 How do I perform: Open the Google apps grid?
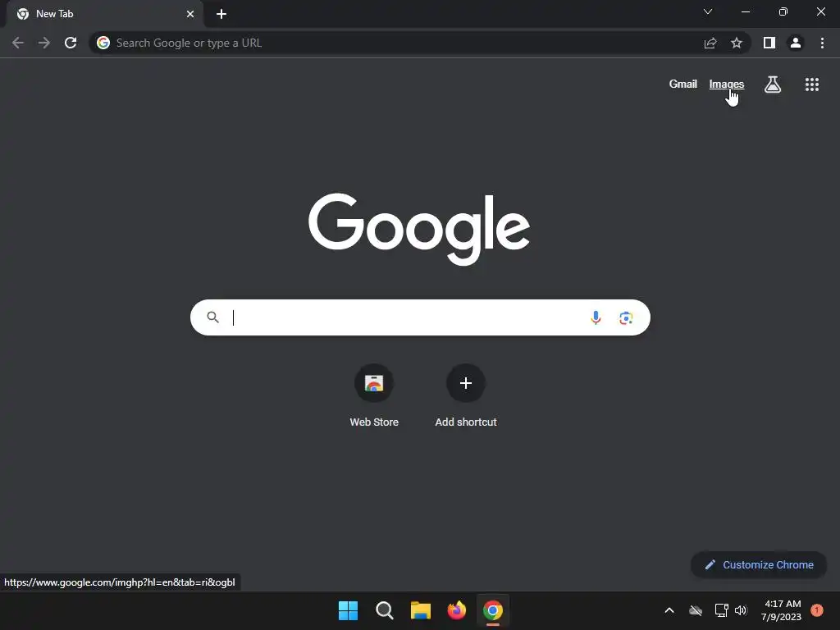tap(812, 84)
